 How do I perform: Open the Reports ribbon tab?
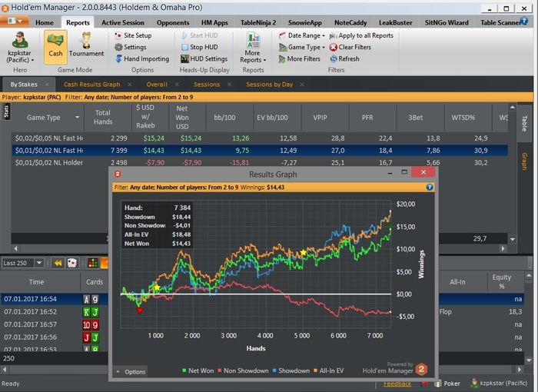click(78, 22)
